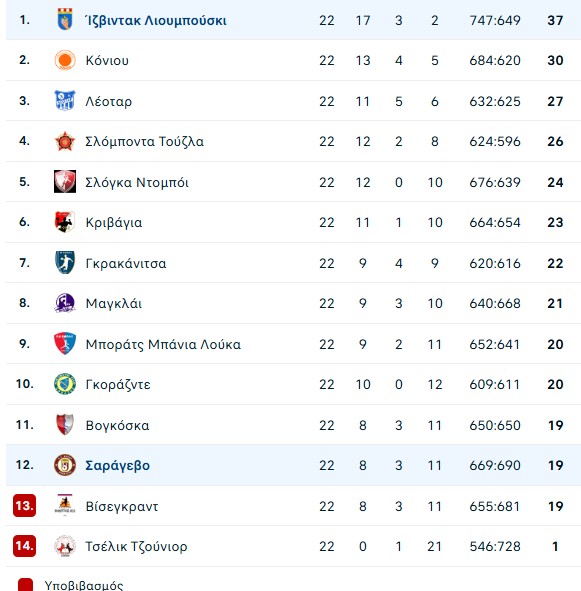The image size is (581, 591).
Task: Click the Τσέλικ Τζούνιορ team logo
Action: pyautogui.click(x=65, y=546)
